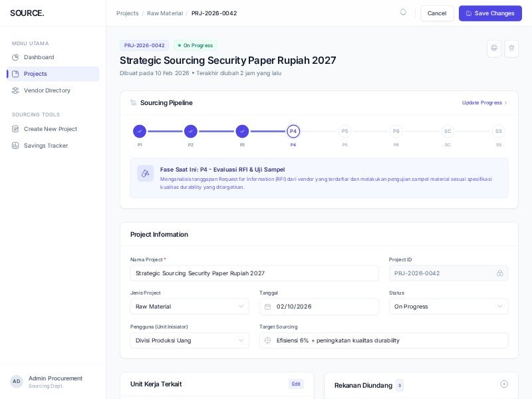Open Vendor Directory from the sidebar

click(47, 90)
